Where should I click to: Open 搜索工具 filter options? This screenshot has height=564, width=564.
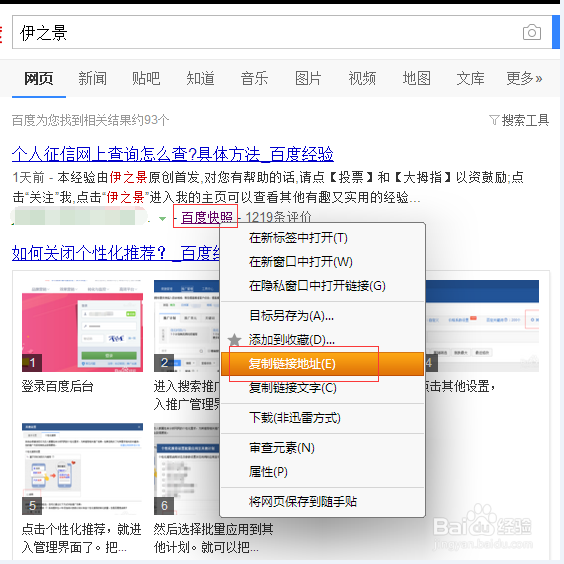[x=519, y=120]
